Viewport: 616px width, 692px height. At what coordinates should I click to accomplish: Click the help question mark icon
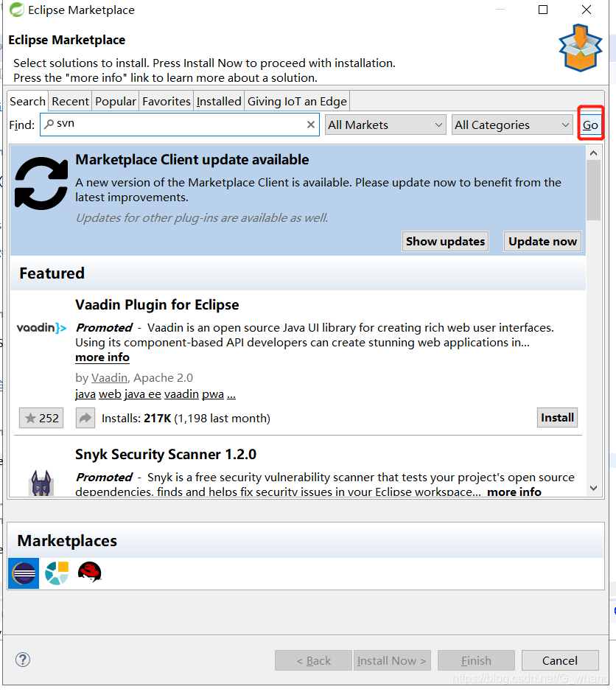click(23, 660)
